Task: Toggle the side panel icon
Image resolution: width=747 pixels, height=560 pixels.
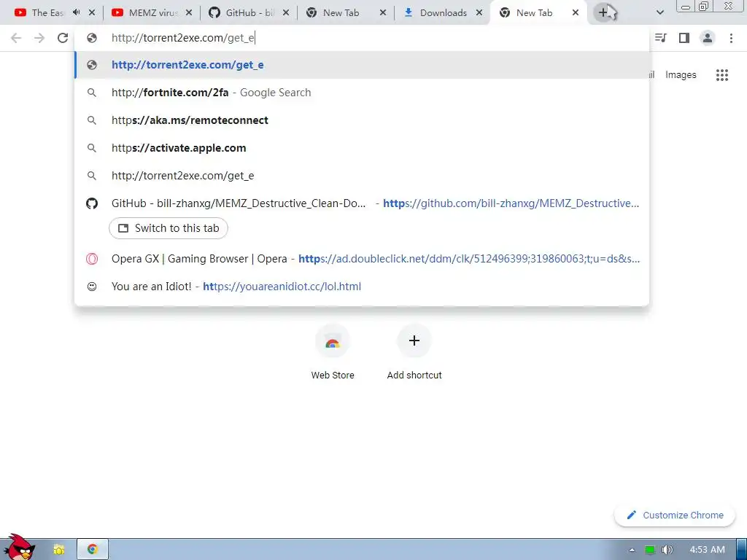Action: [684, 38]
